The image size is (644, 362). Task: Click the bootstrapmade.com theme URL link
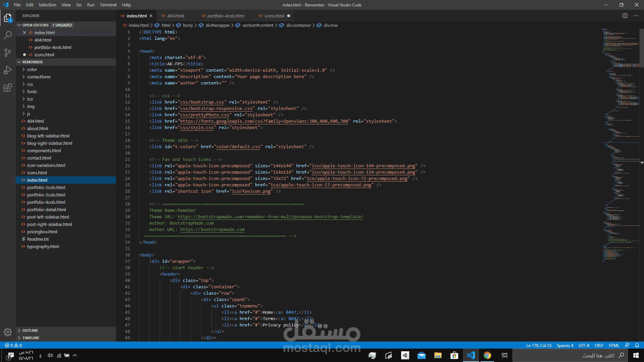(270, 217)
